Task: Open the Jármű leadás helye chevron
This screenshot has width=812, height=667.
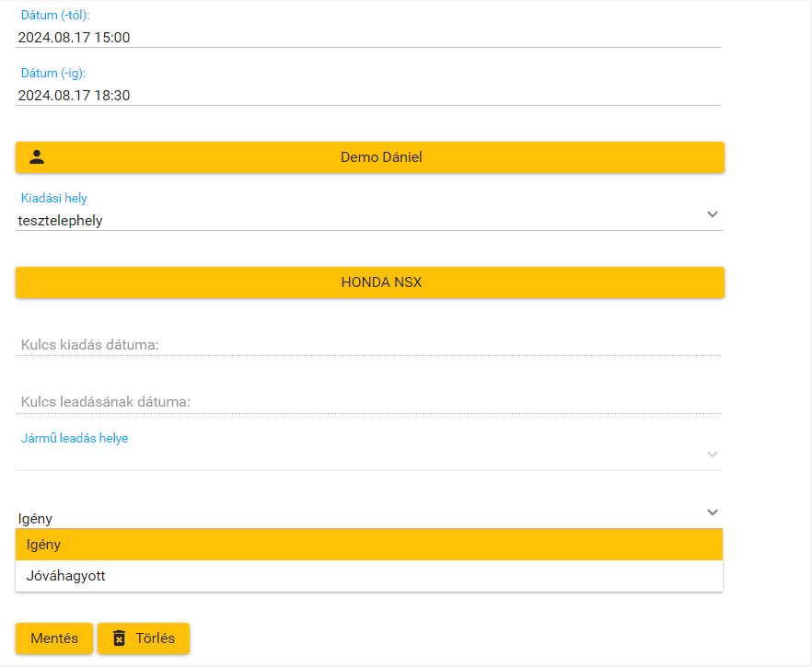Action: [712, 454]
